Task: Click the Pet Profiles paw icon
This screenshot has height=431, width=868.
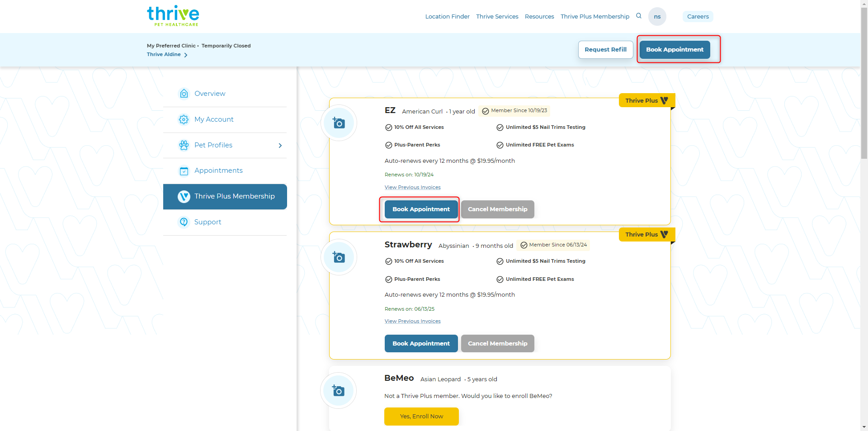Action: coord(184,145)
